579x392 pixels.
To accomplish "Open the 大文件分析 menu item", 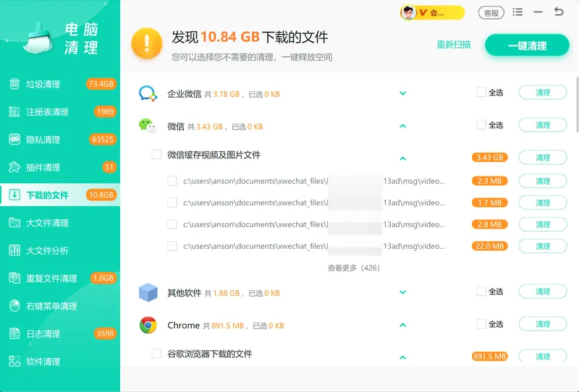I will [x=60, y=250].
